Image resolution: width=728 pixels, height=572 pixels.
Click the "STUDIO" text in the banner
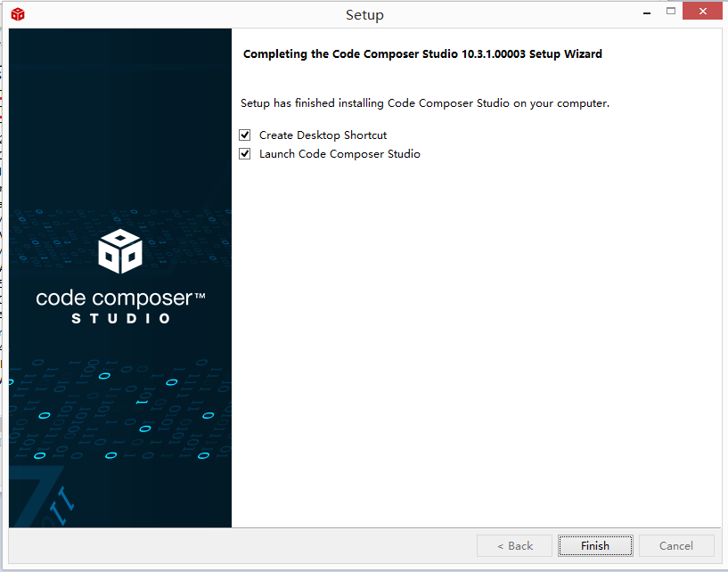pos(120,318)
